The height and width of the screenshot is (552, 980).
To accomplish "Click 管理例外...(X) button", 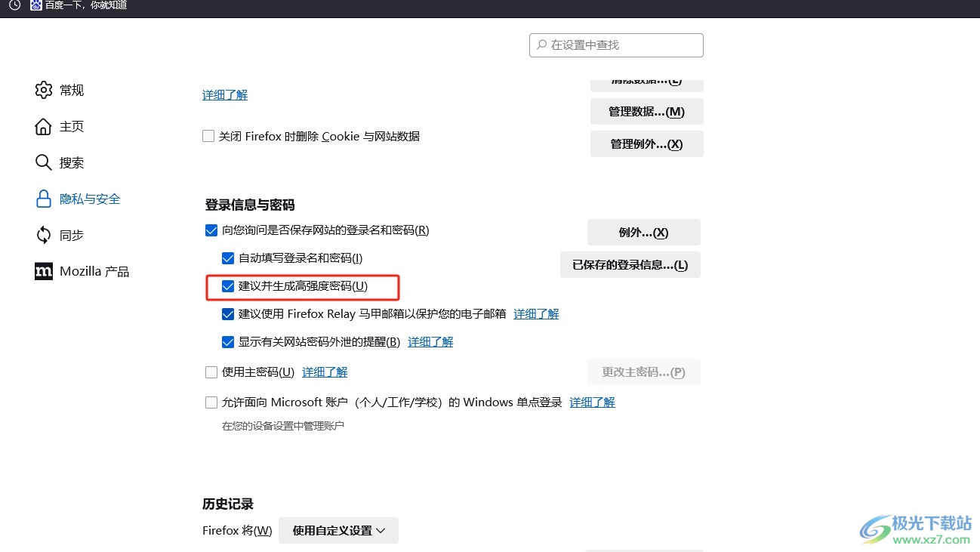I will click(x=647, y=143).
